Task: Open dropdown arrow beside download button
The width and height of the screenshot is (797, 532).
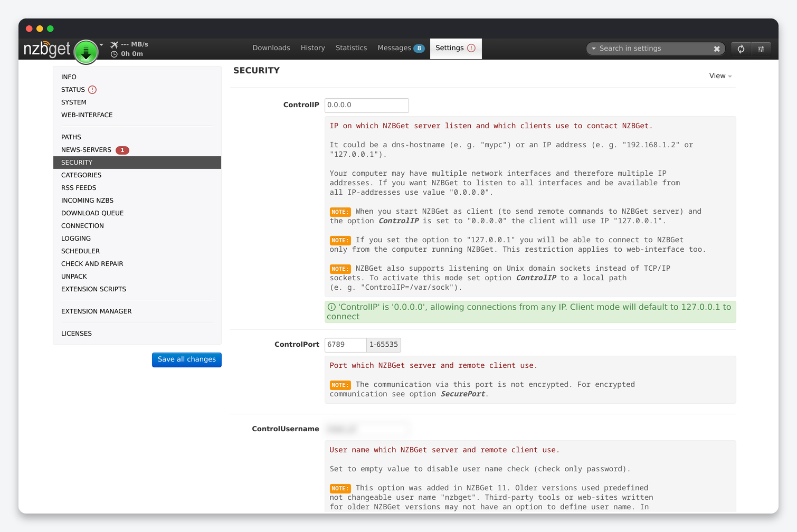Action: pyautogui.click(x=101, y=45)
